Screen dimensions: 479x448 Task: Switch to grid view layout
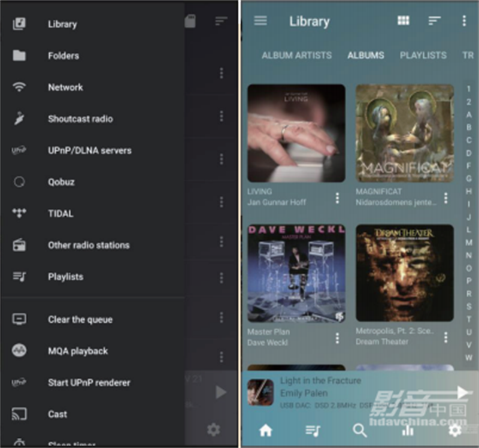pyautogui.click(x=403, y=21)
